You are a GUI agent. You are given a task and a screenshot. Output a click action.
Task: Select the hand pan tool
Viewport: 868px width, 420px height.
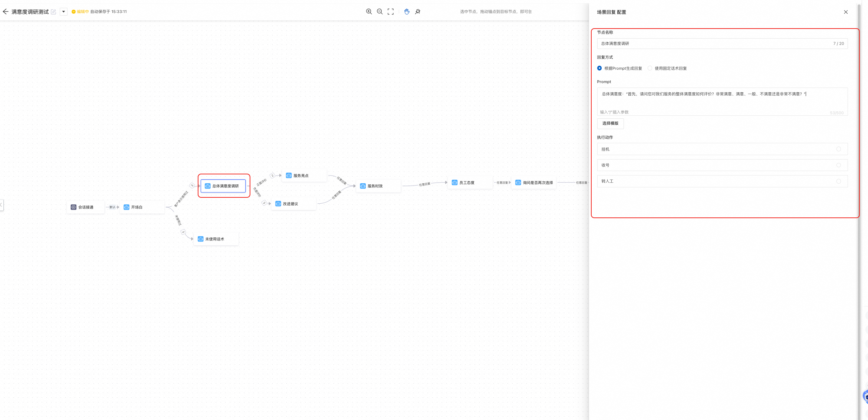[x=407, y=12]
